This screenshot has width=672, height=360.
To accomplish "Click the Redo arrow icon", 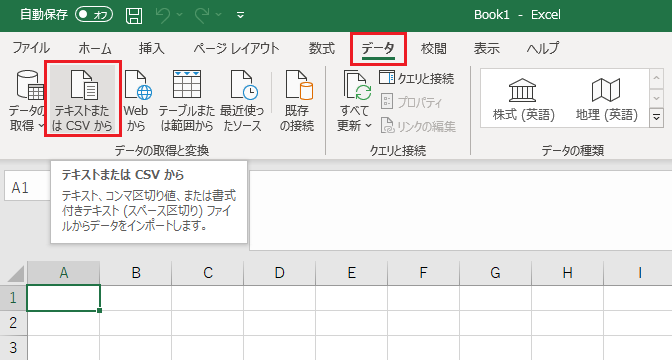I will tap(202, 15).
